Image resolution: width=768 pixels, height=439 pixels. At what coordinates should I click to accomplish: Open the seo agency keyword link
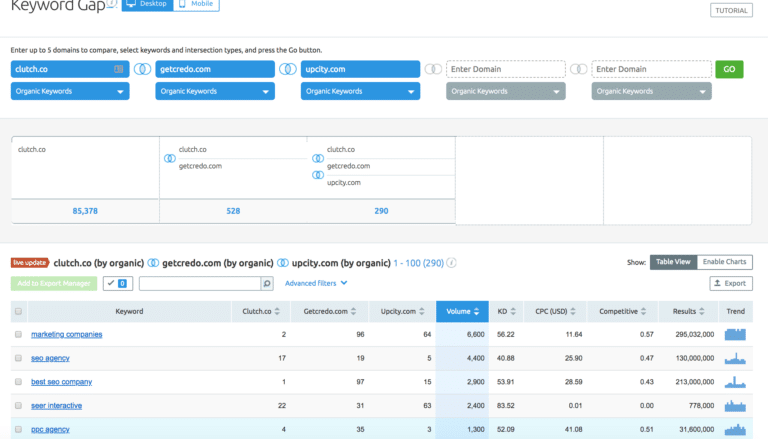[x=50, y=358]
